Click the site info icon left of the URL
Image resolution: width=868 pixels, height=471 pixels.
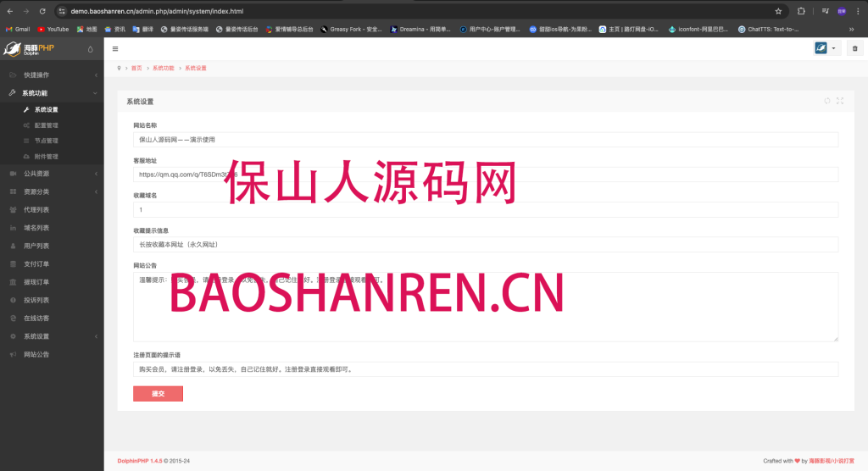pos(62,11)
